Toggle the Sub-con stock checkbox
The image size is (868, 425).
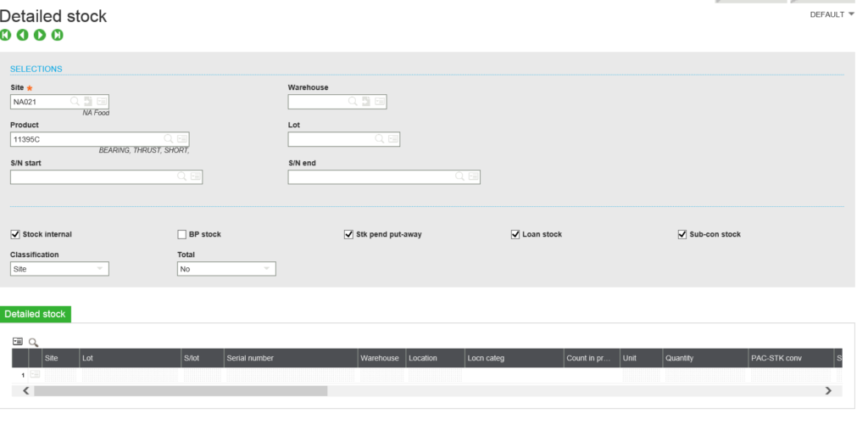(x=682, y=234)
